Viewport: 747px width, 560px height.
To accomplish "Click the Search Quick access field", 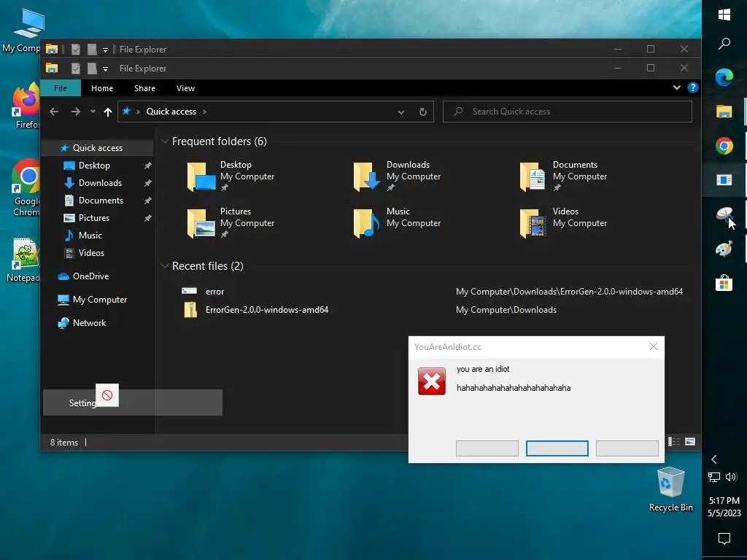I will pos(568,112).
